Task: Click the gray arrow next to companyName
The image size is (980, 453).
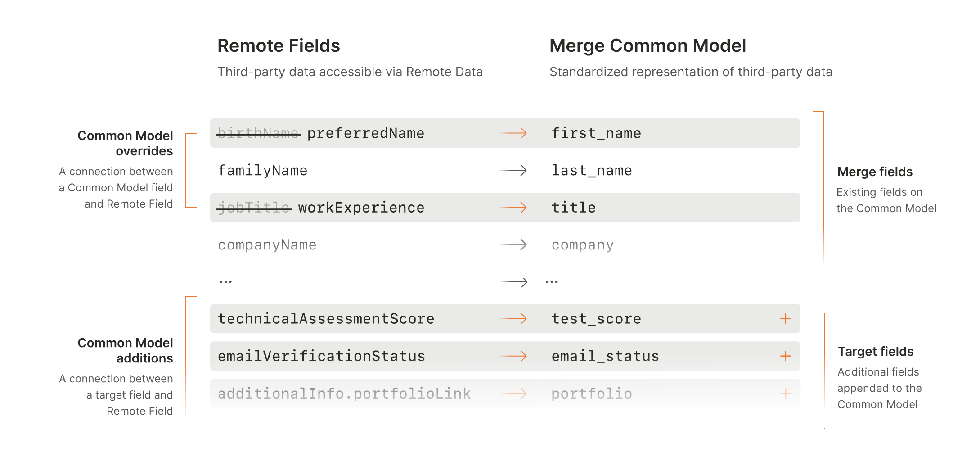Action: tap(513, 245)
